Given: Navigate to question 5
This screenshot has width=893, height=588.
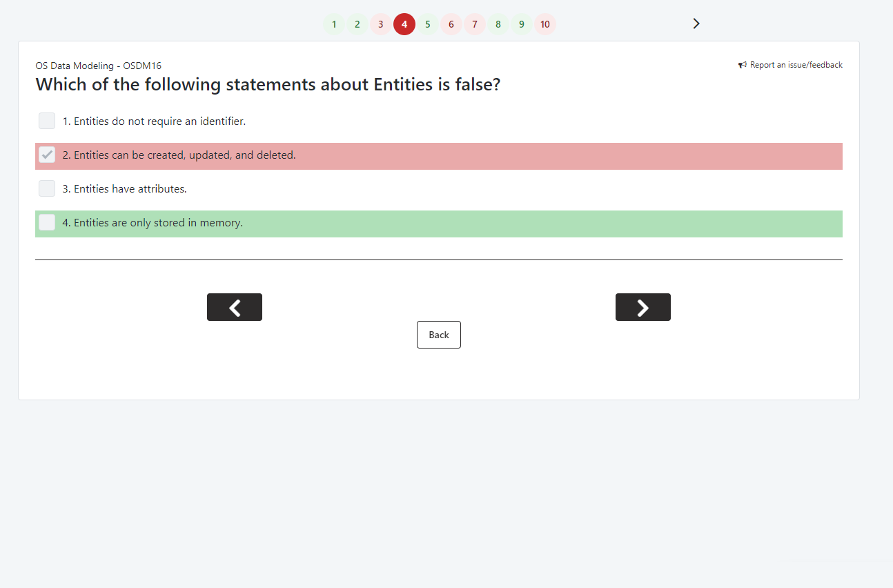Looking at the screenshot, I should (x=428, y=25).
